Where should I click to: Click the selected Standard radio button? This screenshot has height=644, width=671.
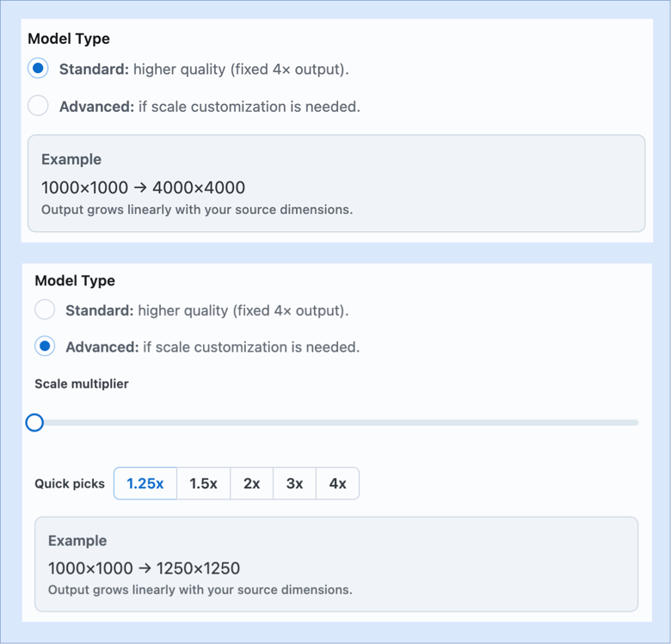point(38,69)
